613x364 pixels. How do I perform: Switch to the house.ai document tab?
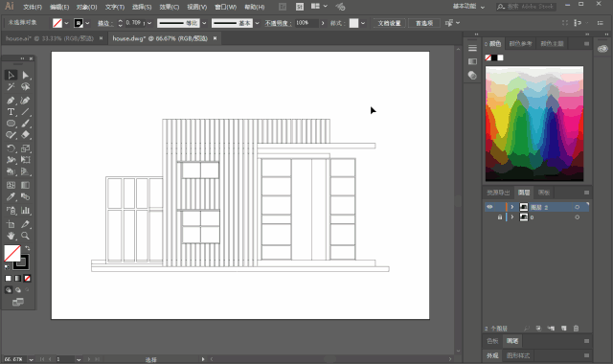49,38
